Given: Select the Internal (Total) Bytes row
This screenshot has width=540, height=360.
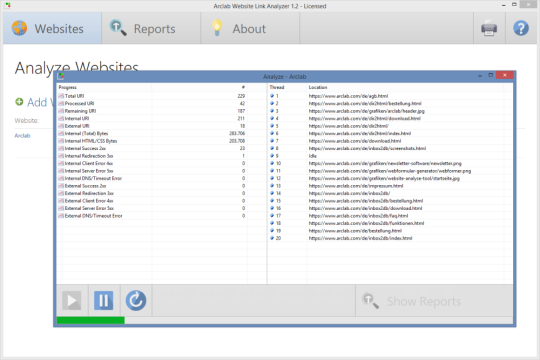Looking at the screenshot, I should [152, 133].
